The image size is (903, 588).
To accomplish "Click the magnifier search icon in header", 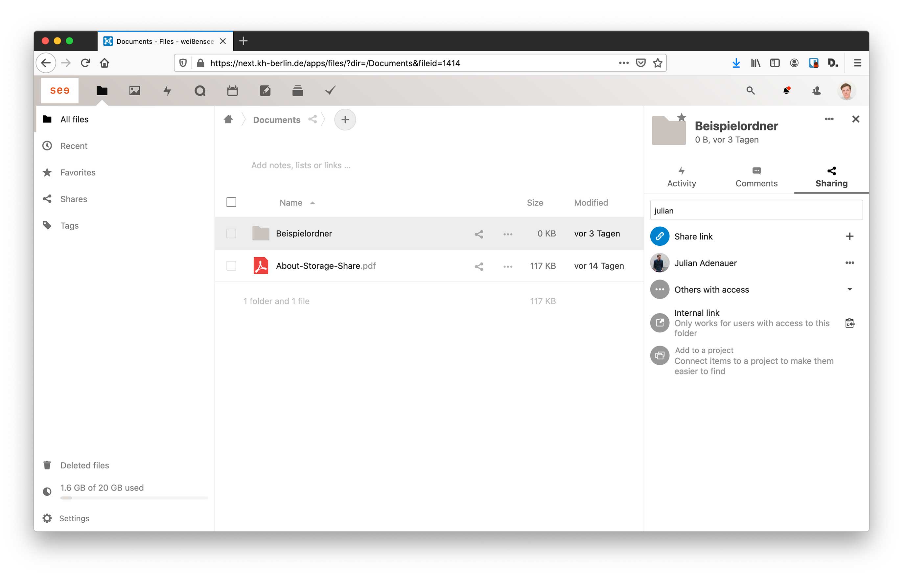I will tap(750, 91).
